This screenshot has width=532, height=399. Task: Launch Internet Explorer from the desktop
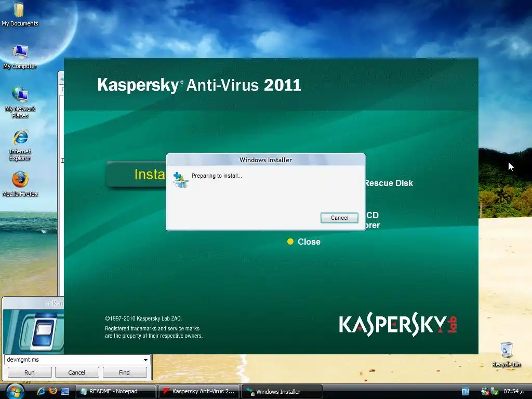(20, 144)
